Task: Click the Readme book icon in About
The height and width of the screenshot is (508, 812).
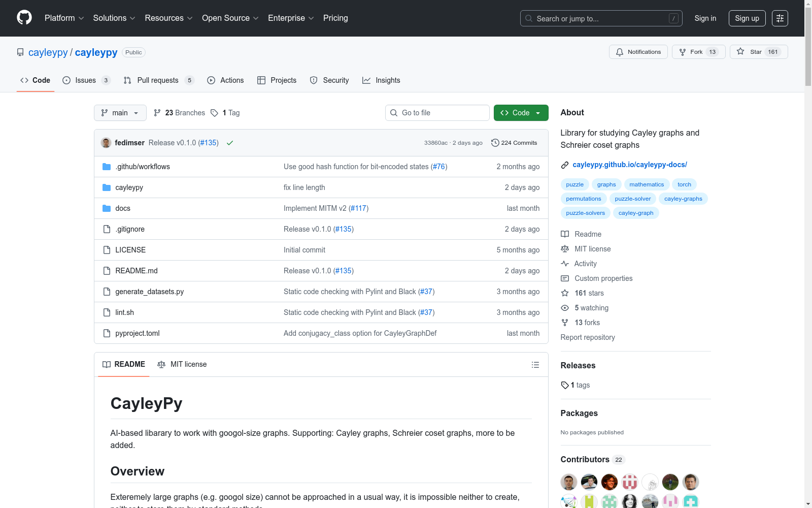Action: click(x=565, y=234)
